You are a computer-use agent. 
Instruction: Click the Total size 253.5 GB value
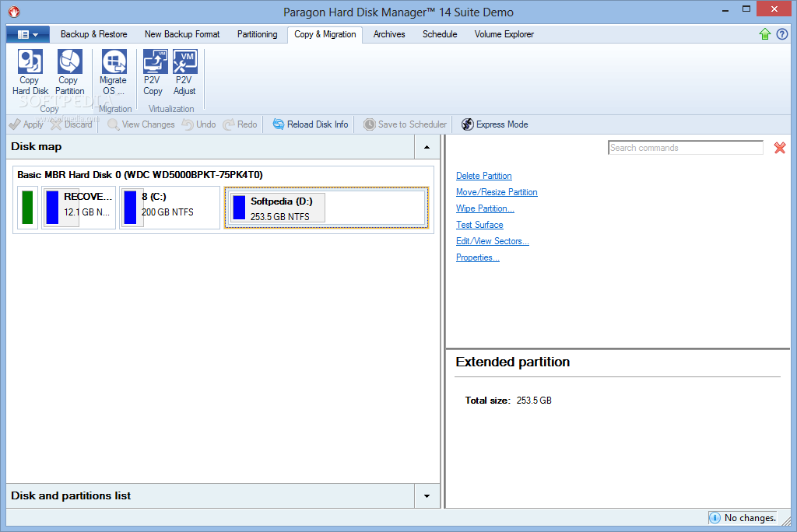point(534,401)
